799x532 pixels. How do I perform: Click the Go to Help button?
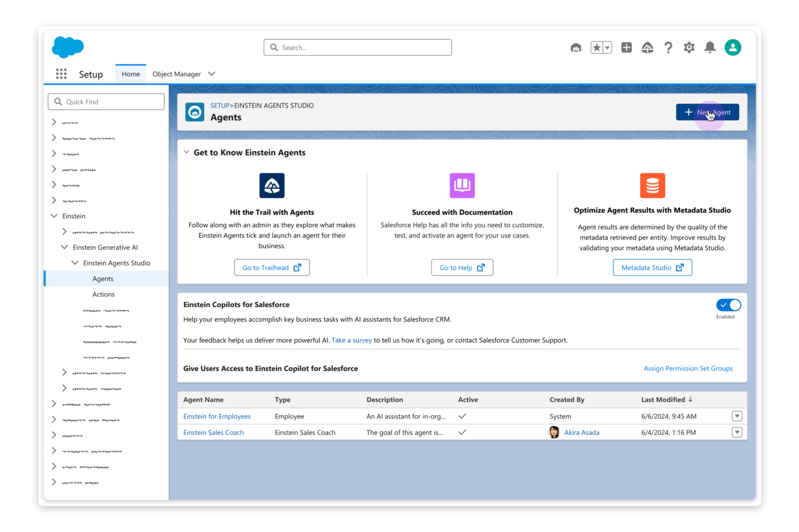pos(462,268)
